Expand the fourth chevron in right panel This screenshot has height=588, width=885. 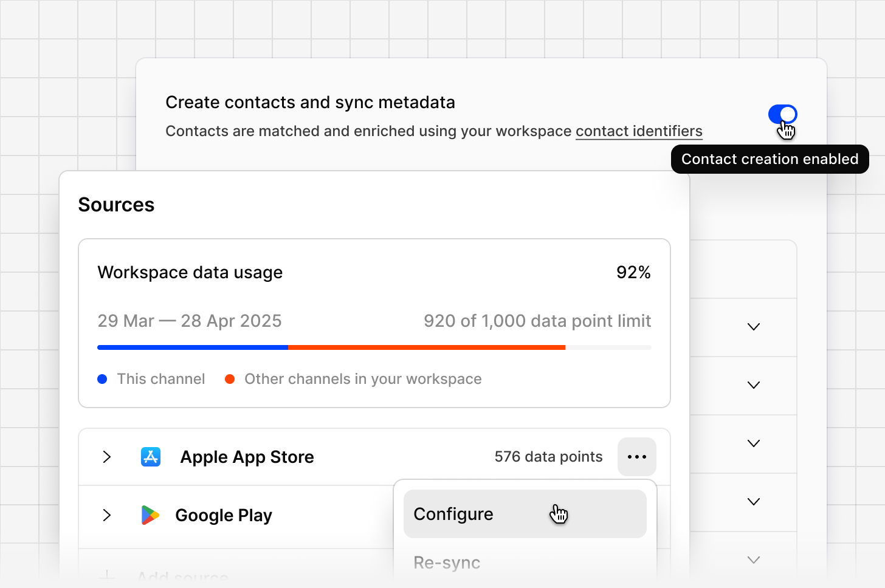(754, 502)
